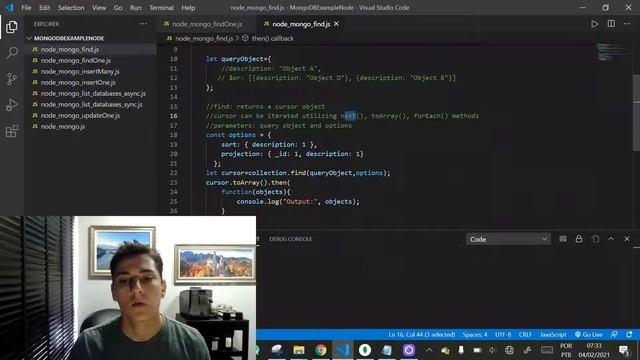
Task: Open the purple circle app in taskbar
Action: pos(409,350)
